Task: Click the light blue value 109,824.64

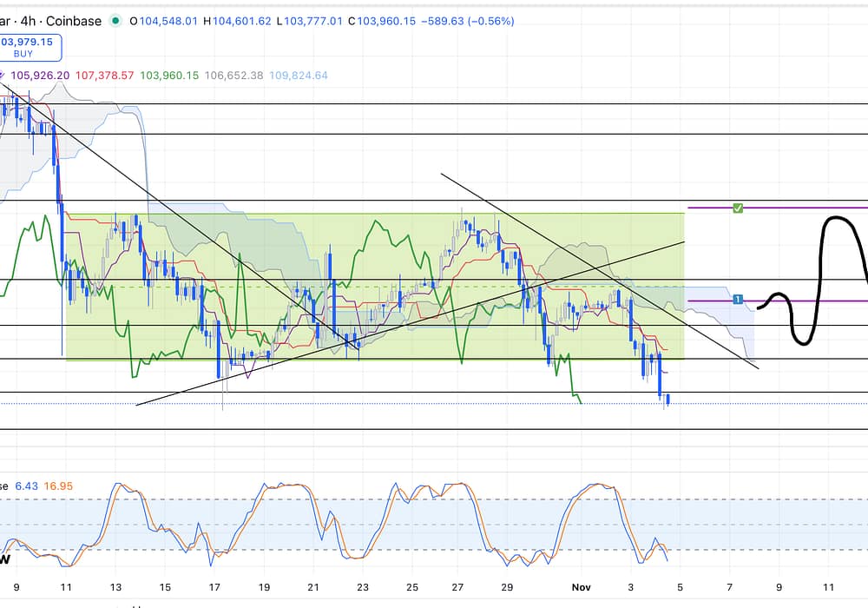Action: point(299,76)
